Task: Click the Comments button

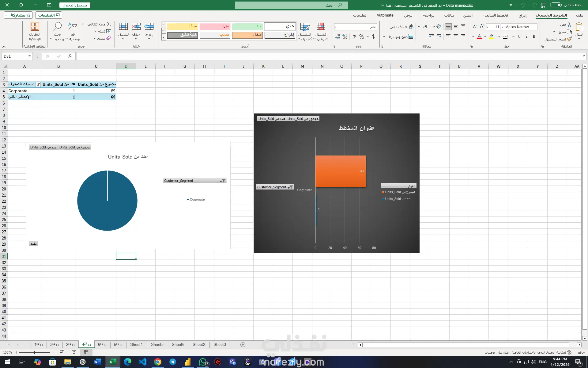Action: (48, 15)
